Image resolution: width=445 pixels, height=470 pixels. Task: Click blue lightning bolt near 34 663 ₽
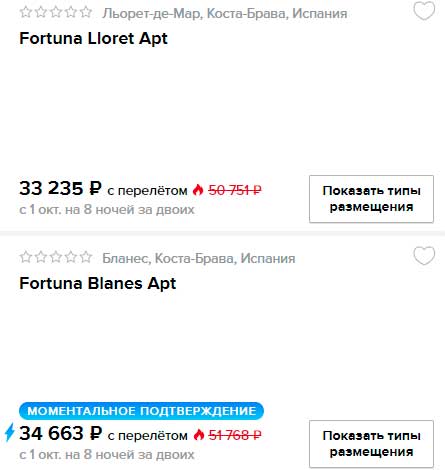tap(10, 432)
